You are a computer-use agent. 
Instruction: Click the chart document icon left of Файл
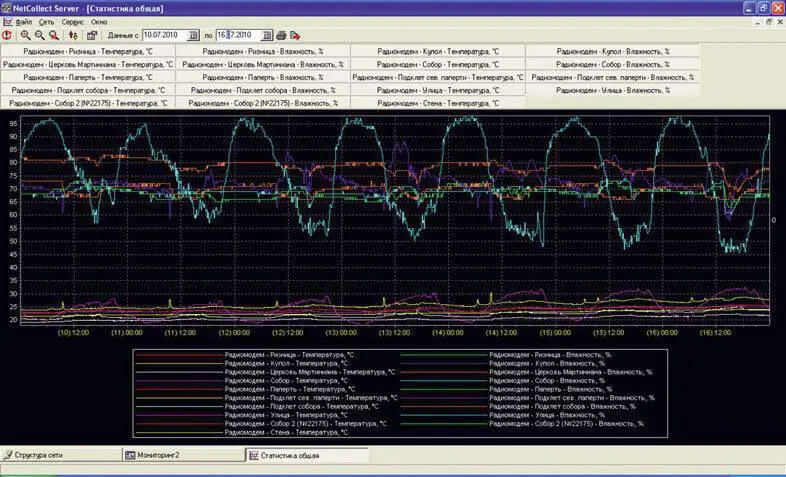[x=7, y=22]
